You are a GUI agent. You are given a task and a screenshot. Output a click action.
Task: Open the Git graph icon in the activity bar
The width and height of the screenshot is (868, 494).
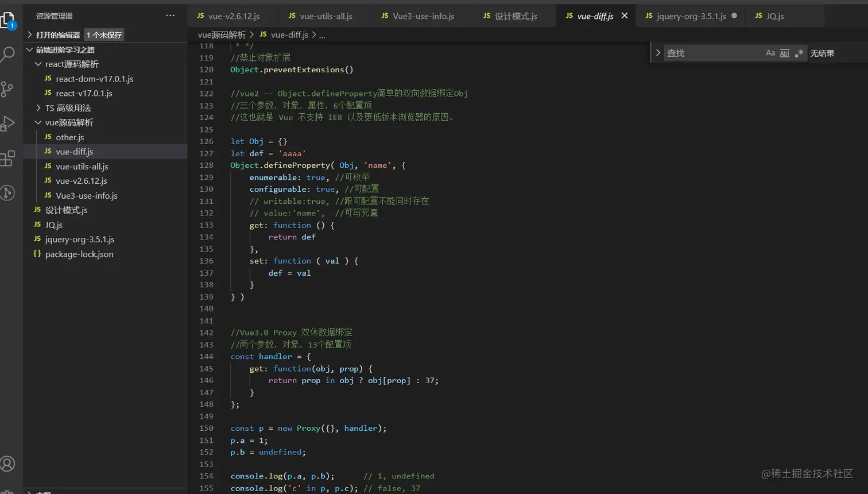(x=7, y=192)
